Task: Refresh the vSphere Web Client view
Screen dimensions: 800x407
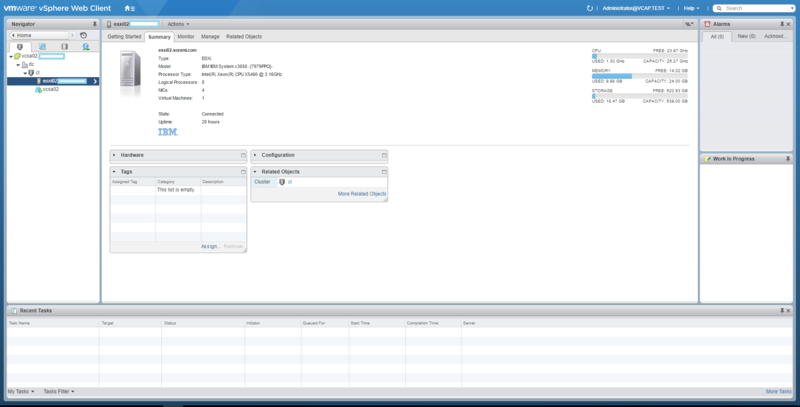Action: (590, 8)
